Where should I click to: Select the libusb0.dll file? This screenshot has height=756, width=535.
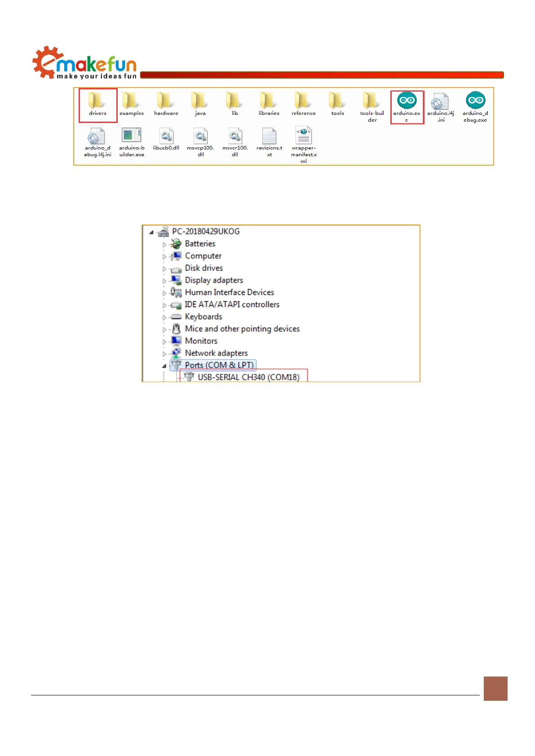pyautogui.click(x=166, y=139)
